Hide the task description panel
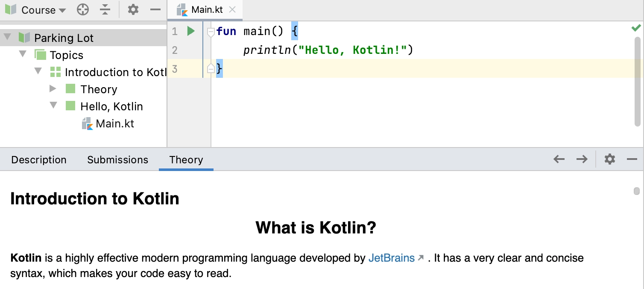 [632, 159]
